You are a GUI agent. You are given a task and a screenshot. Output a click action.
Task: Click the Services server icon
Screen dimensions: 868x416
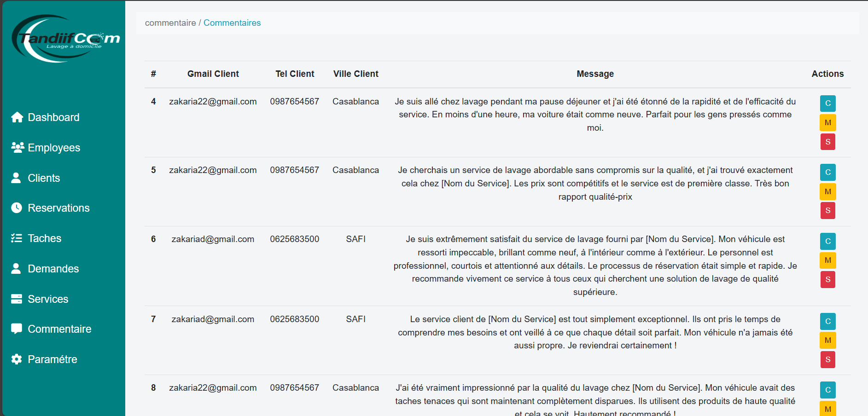[x=17, y=299]
